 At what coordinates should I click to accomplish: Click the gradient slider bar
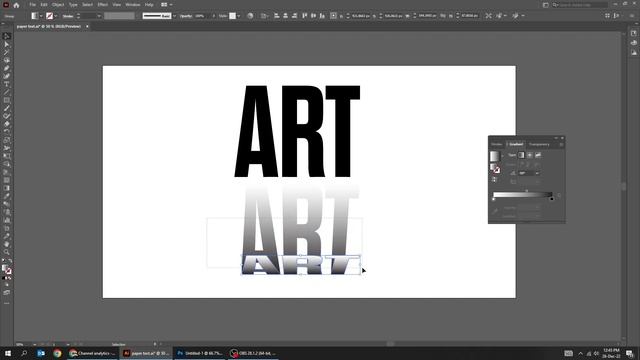(x=522, y=195)
